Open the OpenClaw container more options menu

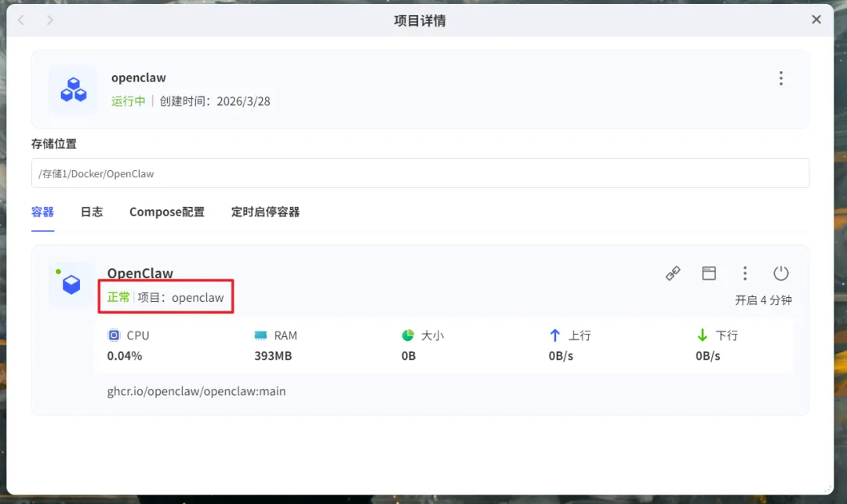point(745,273)
